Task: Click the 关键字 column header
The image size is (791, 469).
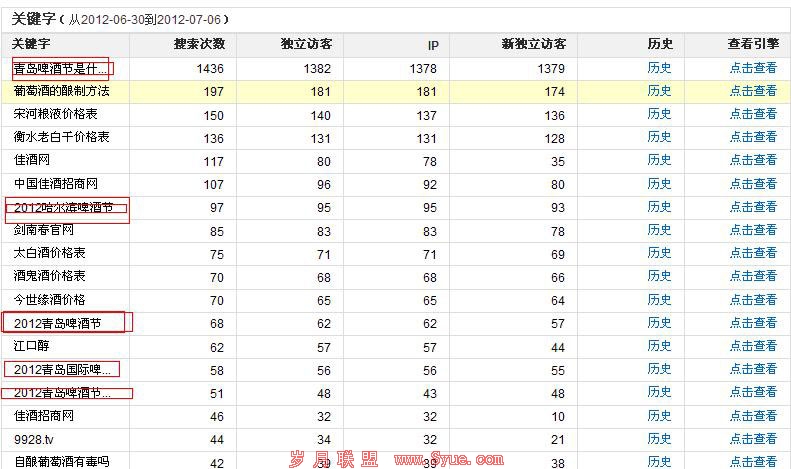Action: tap(31, 44)
